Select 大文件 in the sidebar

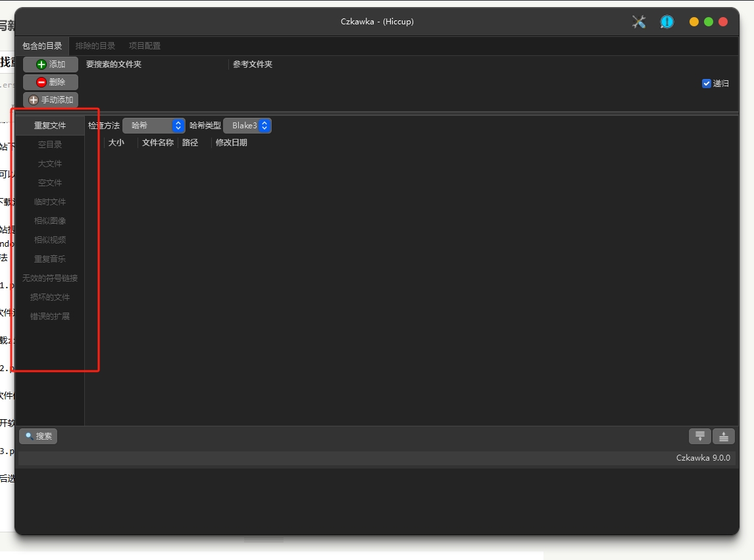(x=50, y=164)
